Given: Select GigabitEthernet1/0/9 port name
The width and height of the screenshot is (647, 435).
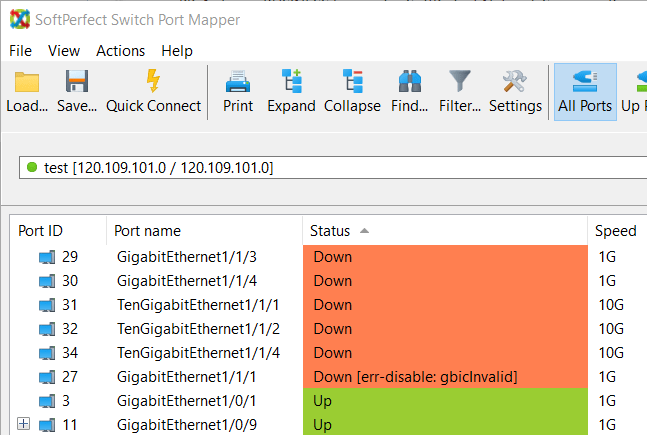Looking at the screenshot, I should [x=187, y=425].
